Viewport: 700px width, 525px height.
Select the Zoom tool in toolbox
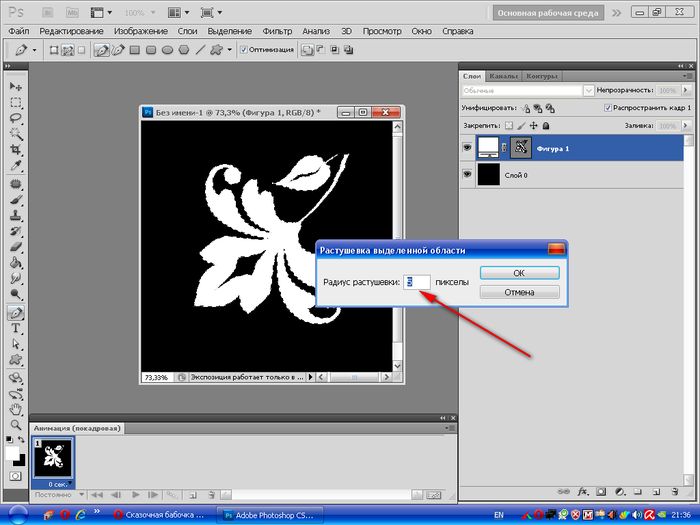(x=16, y=425)
